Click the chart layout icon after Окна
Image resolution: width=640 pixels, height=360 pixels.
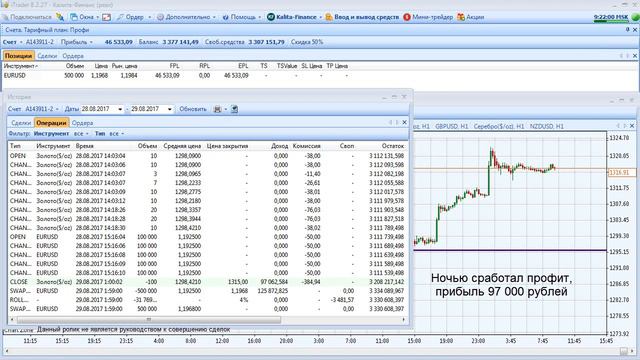tap(107, 17)
